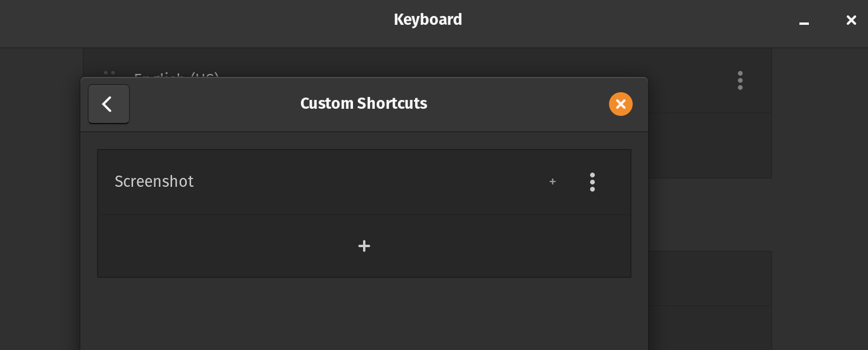The height and width of the screenshot is (350, 868).
Task: Open the English (US) options menu
Action: point(740,80)
